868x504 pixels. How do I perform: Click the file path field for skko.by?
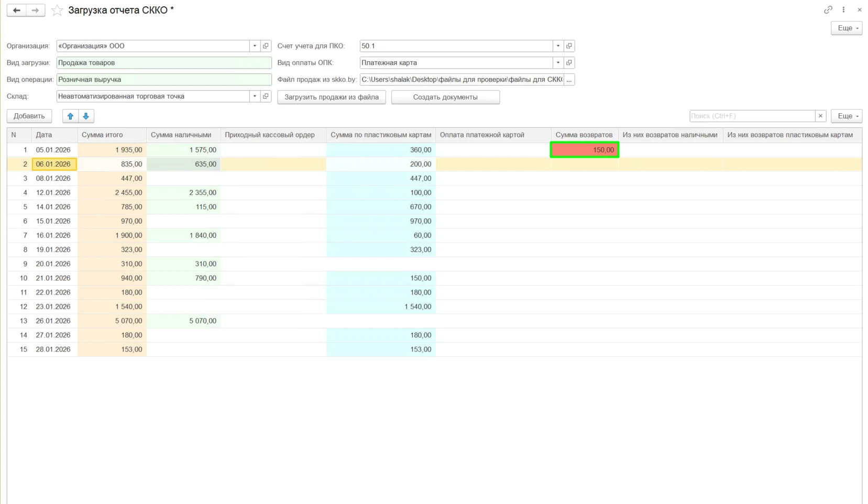click(x=462, y=80)
